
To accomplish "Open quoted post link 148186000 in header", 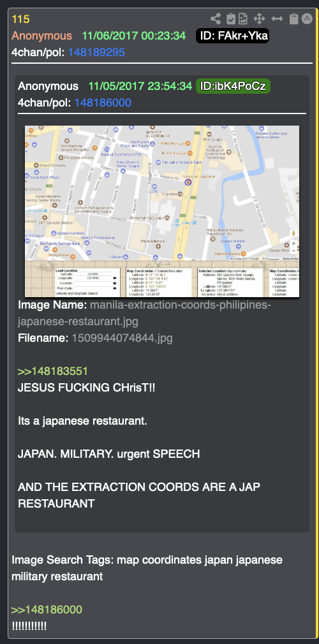I will [x=103, y=102].
